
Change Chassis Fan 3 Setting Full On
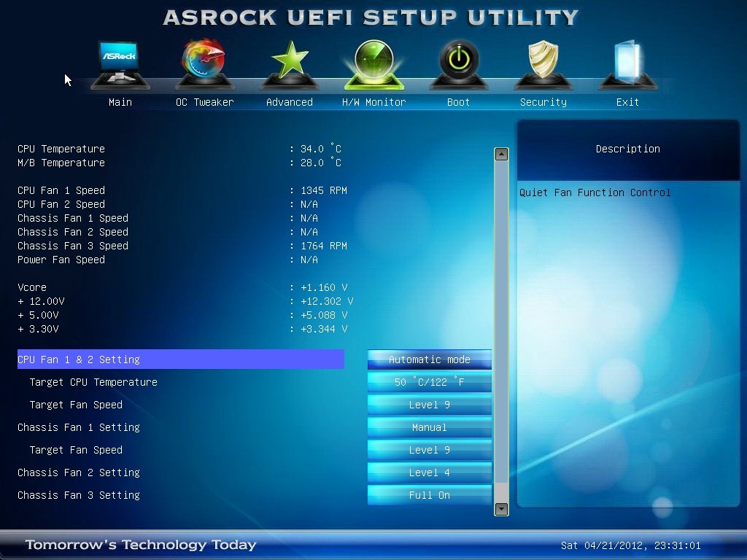click(429, 495)
